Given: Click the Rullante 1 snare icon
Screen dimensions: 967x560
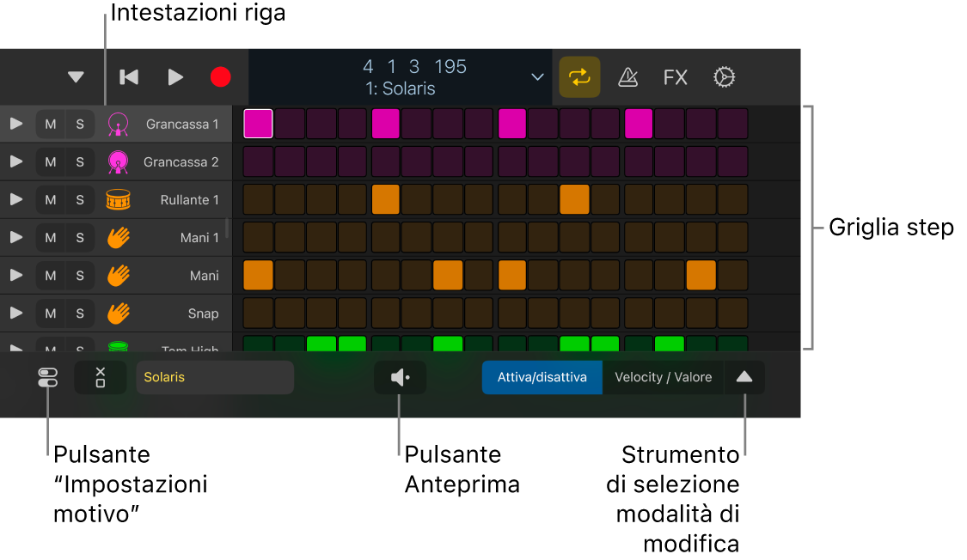Looking at the screenshot, I should (x=118, y=199).
